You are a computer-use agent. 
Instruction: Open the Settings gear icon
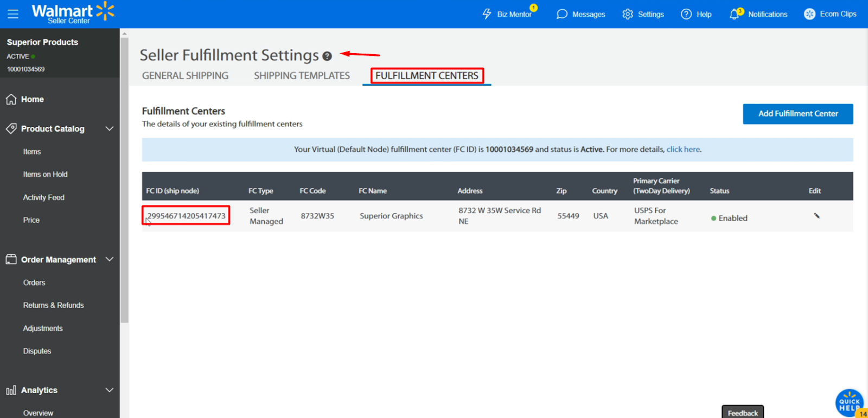point(628,14)
